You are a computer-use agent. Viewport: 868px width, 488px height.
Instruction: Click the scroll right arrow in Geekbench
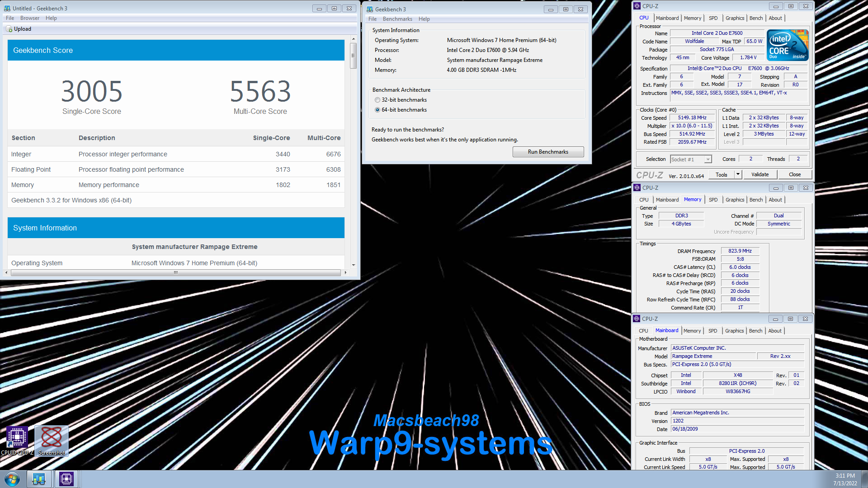345,272
